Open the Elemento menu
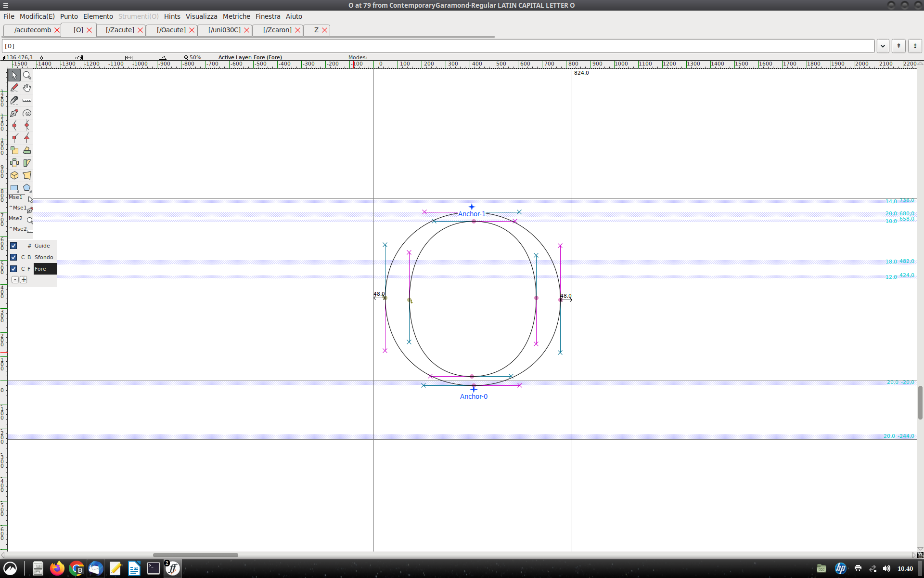 98,16
